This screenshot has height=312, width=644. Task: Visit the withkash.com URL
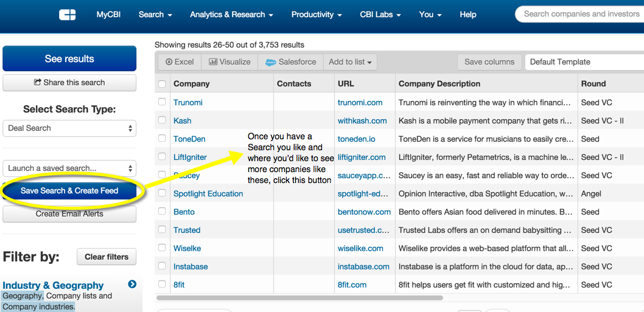[x=362, y=120]
